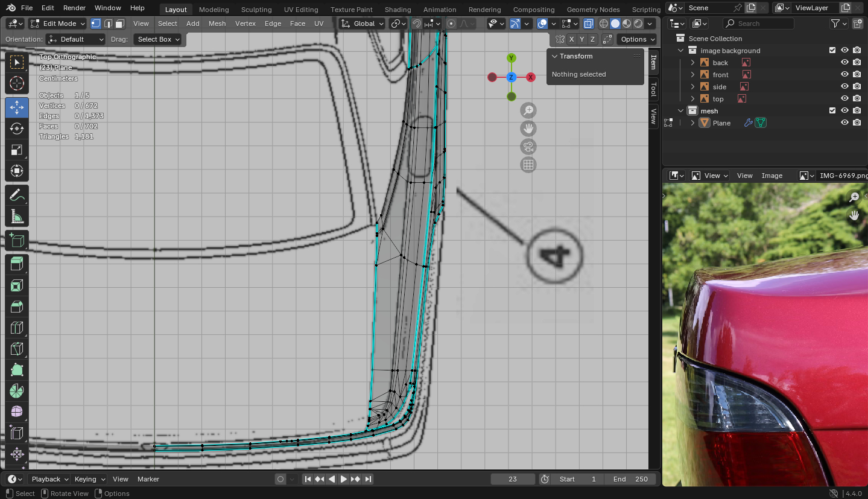
Task: Select the Knife tool
Action: [17, 349]
